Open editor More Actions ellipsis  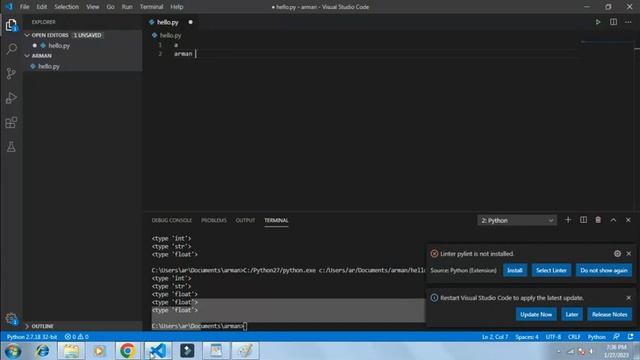[x=628, y=22]
